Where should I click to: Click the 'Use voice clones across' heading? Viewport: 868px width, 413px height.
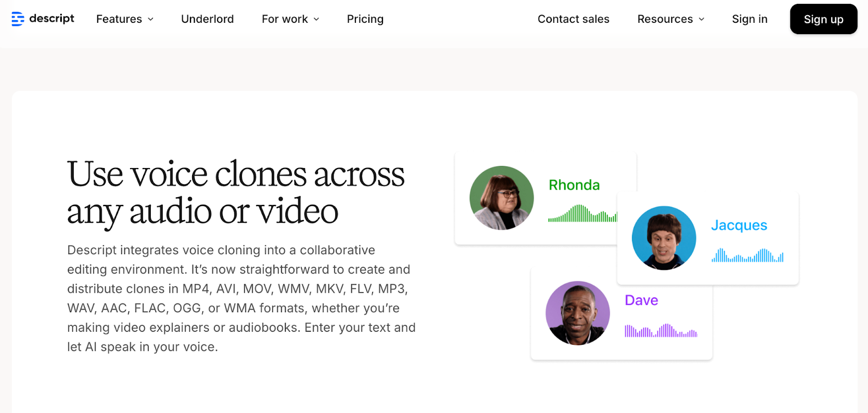236,175
